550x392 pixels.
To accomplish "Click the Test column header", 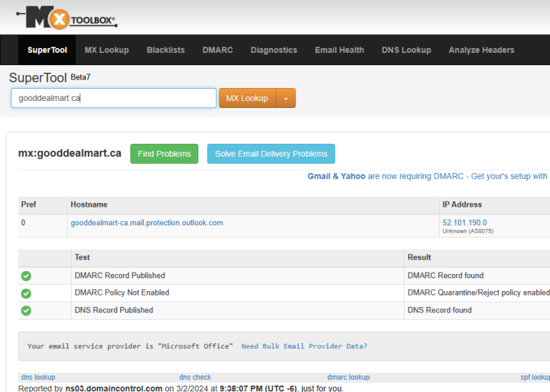I will tap(82, 258).
